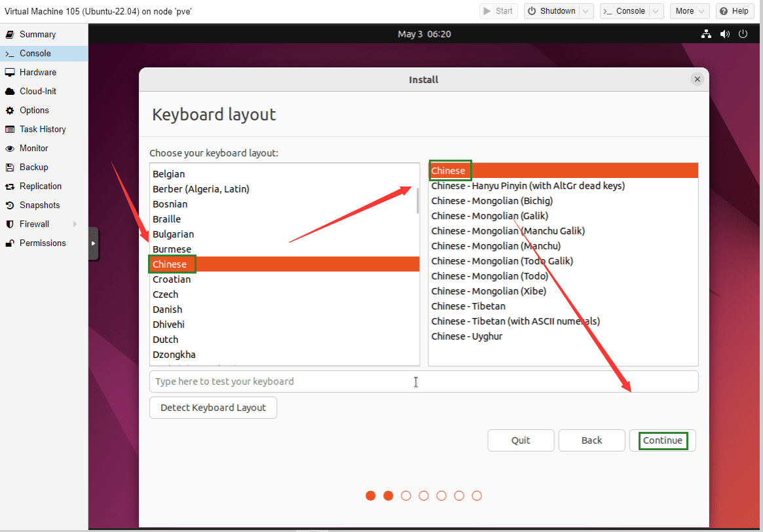Click the Hardware monitor icon

click(x=10, y=73)
